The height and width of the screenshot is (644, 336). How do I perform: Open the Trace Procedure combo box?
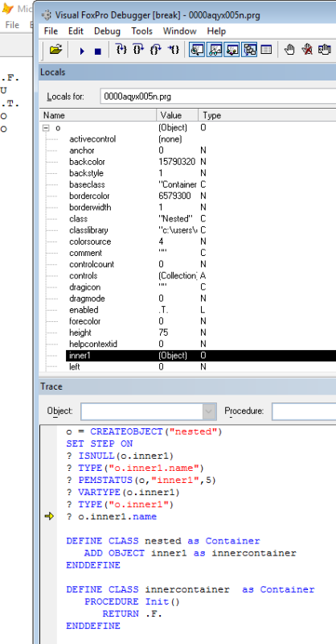point(304,411)
